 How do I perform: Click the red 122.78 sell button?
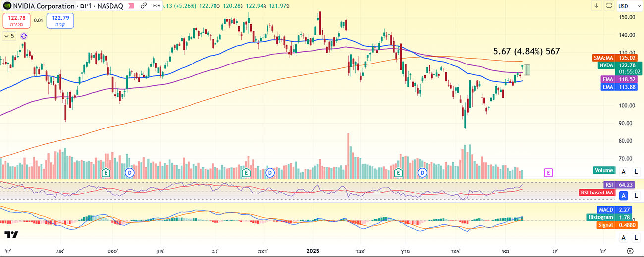click(x=17, y=20)
